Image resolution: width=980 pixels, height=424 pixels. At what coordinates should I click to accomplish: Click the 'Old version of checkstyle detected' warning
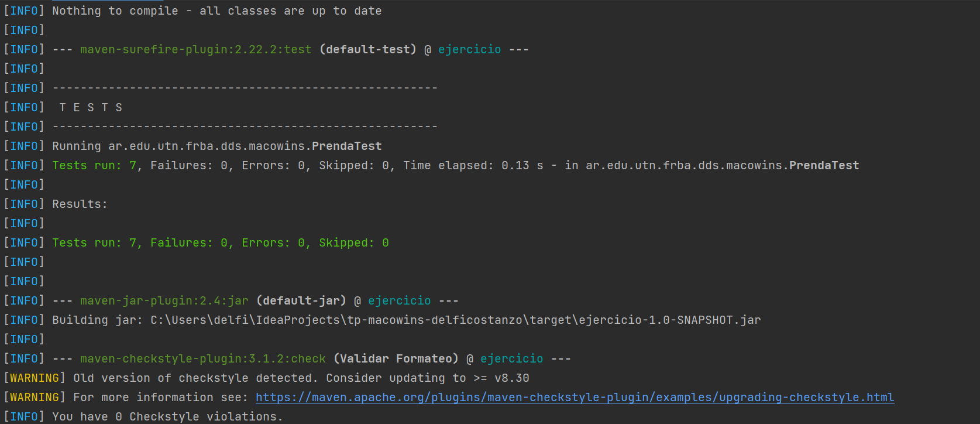pos(301,378)
